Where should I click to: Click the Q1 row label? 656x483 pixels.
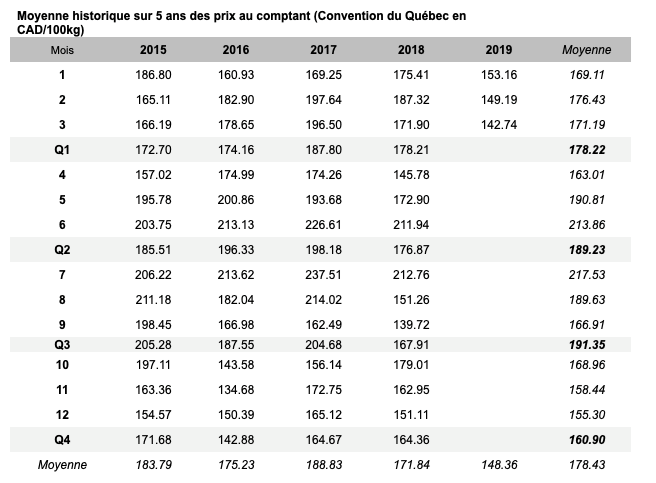[x=62, y=150]
